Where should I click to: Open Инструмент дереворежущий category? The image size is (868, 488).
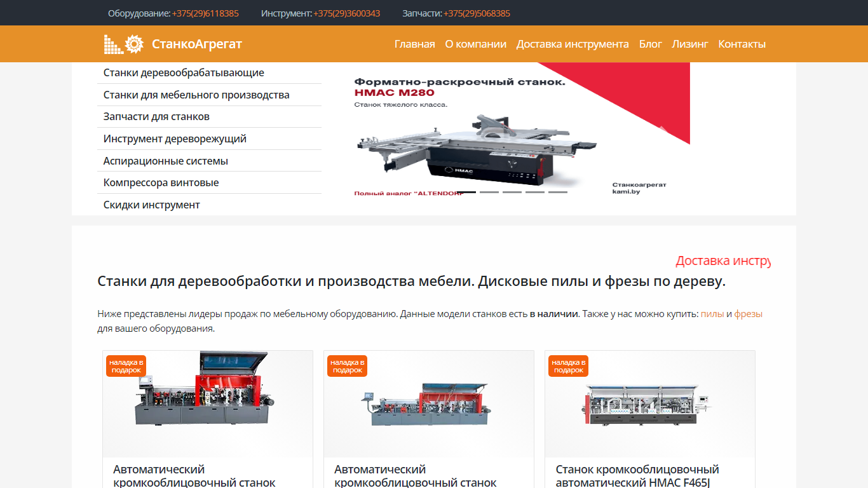[x=209, y=139]
